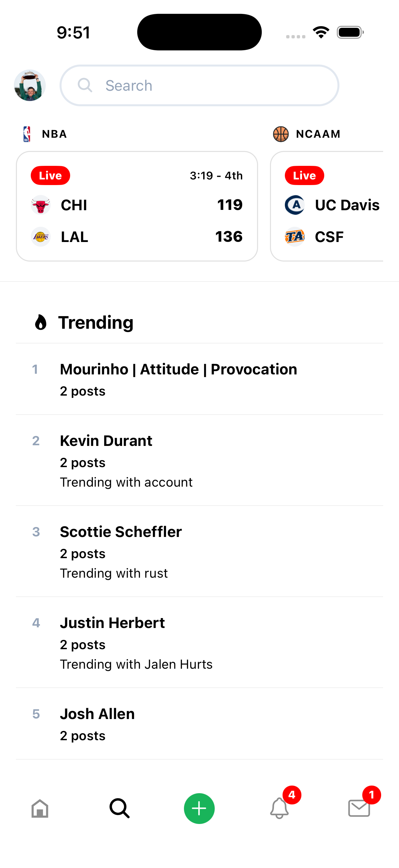
Task: Tap the NBA league logo icon
Action: pos(27,134)
